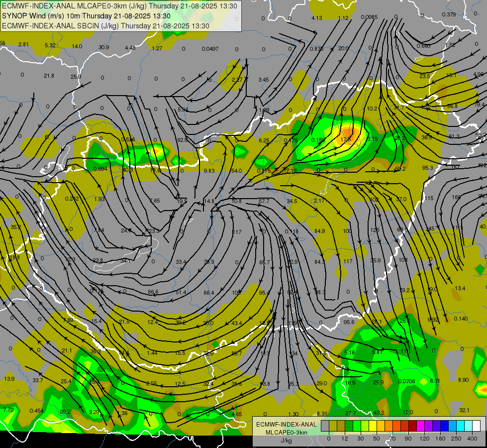Click the map value '84.9'
The image size is (487, 448).
[x=319, y=231]
